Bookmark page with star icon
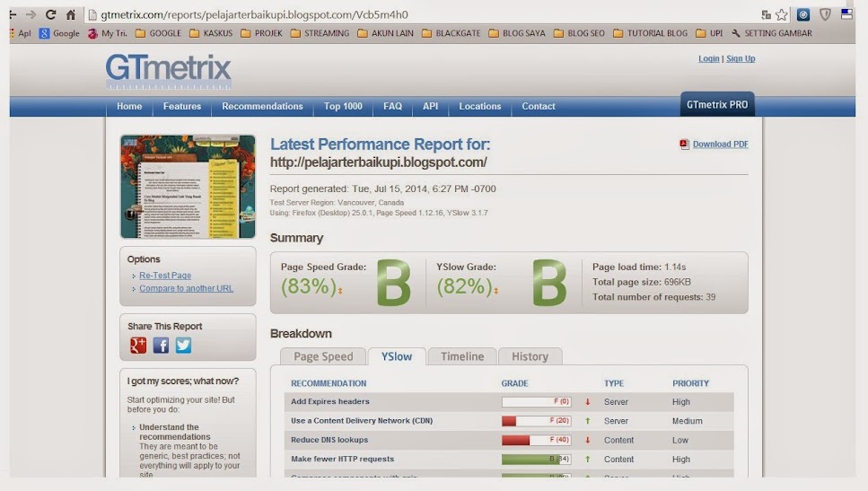This screenshot has height=491, width=868. pos(782,15)
